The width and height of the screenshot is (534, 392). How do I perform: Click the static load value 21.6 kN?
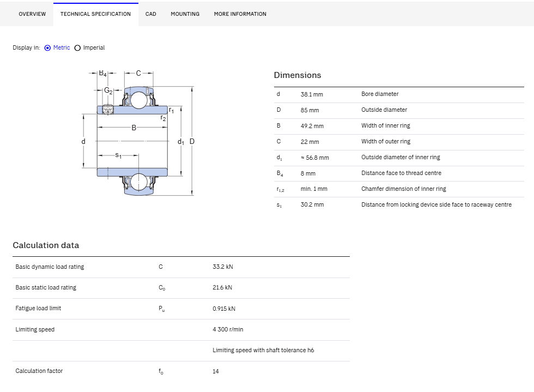222,287
